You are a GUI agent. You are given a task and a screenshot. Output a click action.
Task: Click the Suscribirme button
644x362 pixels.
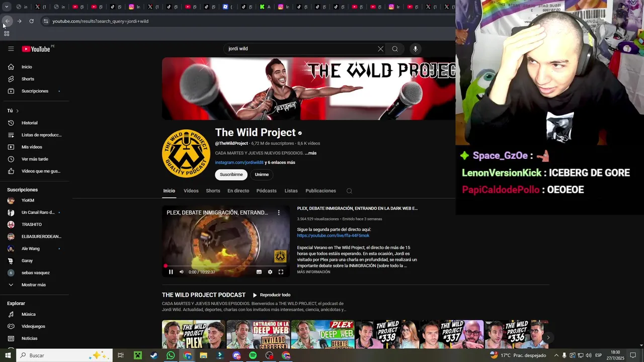click(231, 174)
